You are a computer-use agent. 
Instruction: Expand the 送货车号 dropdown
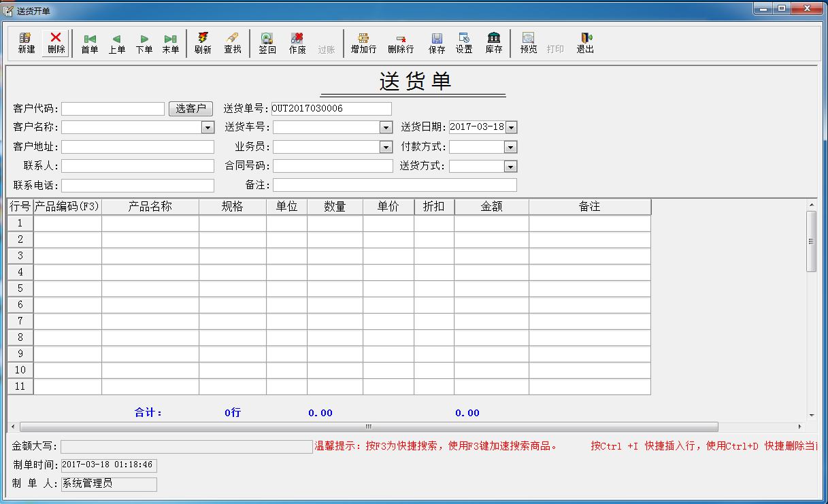coord(386,127)
